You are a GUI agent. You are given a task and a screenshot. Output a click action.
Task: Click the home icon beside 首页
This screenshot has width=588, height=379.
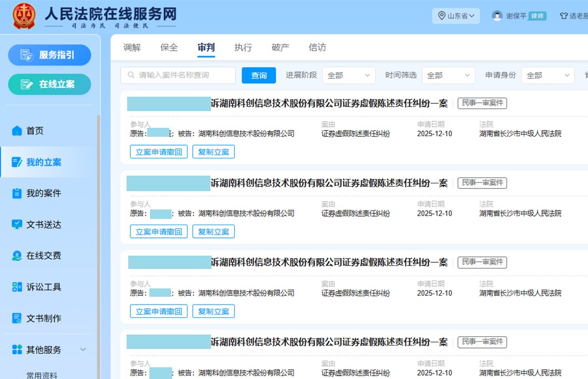pos(17,131)
